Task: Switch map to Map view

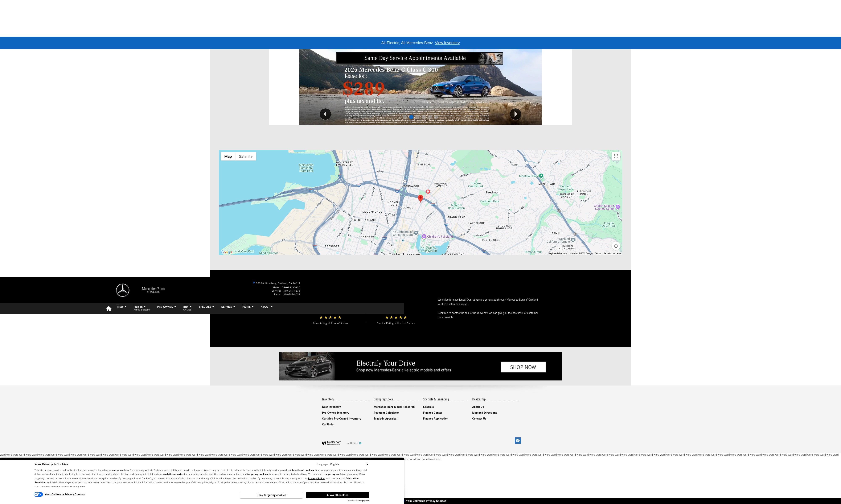Action: click(228, 157)
